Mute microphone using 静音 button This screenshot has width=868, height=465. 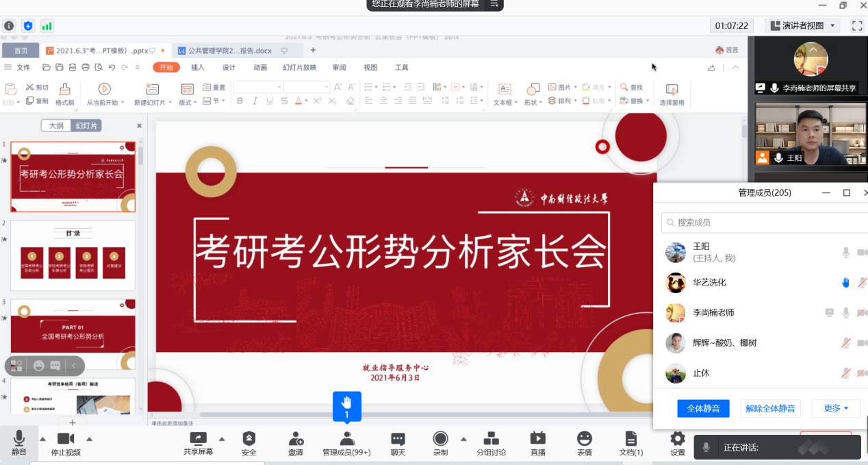click(x=18, y=439)
